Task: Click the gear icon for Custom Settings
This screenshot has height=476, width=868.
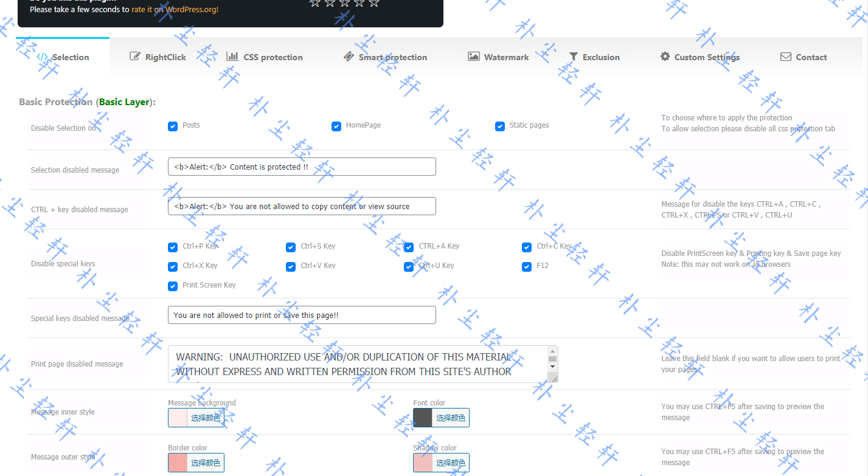Action: (x=664, y=56)
